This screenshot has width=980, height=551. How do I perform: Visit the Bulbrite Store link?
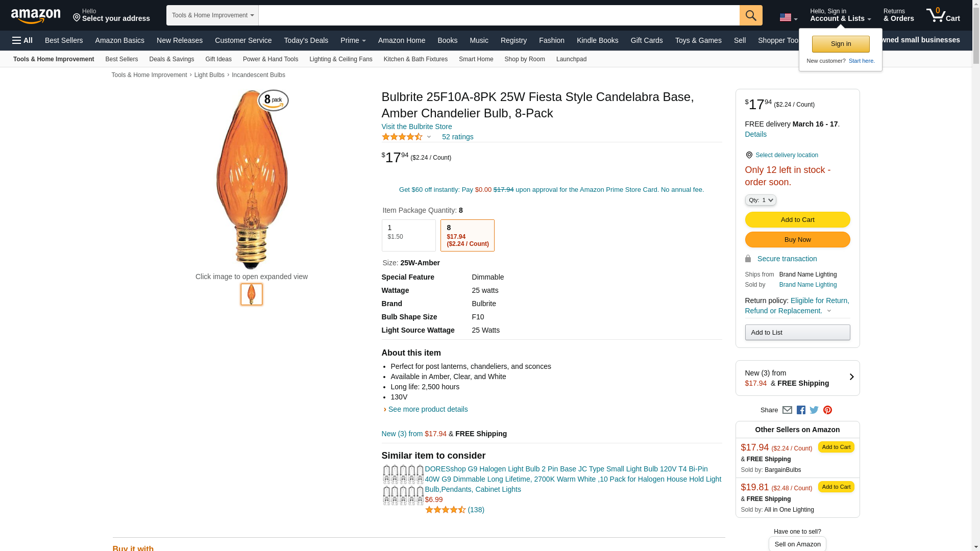(416, 127)
